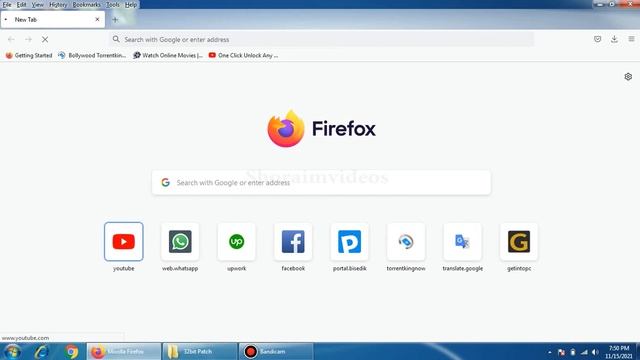Open the Save to Pocket icon
640x360 pixels.
click(598, 39)
